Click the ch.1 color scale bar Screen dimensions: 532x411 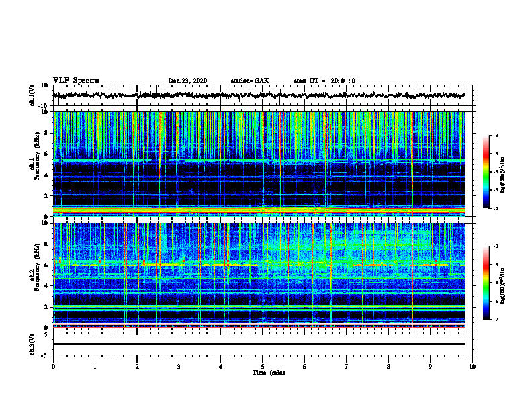[486, 172]
